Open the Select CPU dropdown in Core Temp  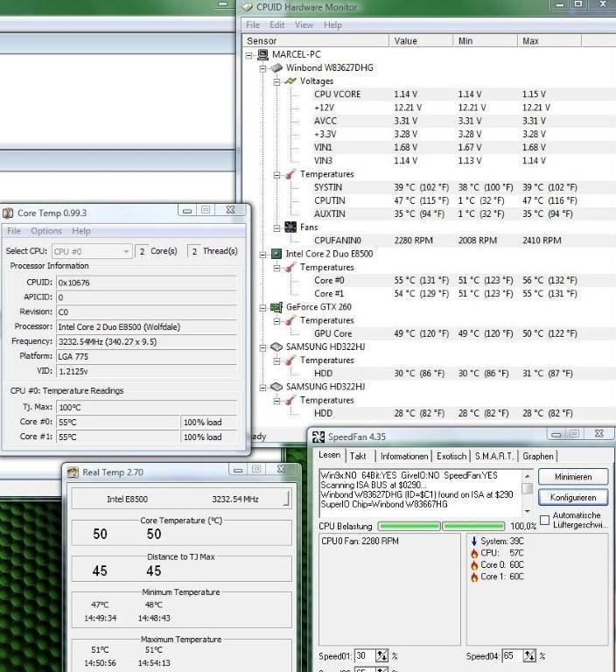[x=91, y=252]
